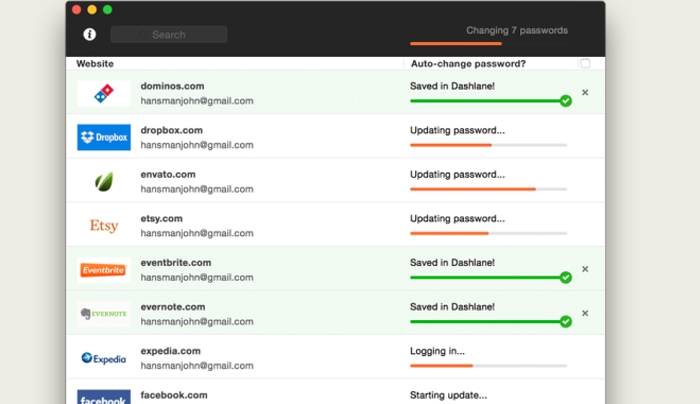Click the green checkmark on the eventbrite.com row
Viewport: 700px width, 404px height.
(566, 278)
